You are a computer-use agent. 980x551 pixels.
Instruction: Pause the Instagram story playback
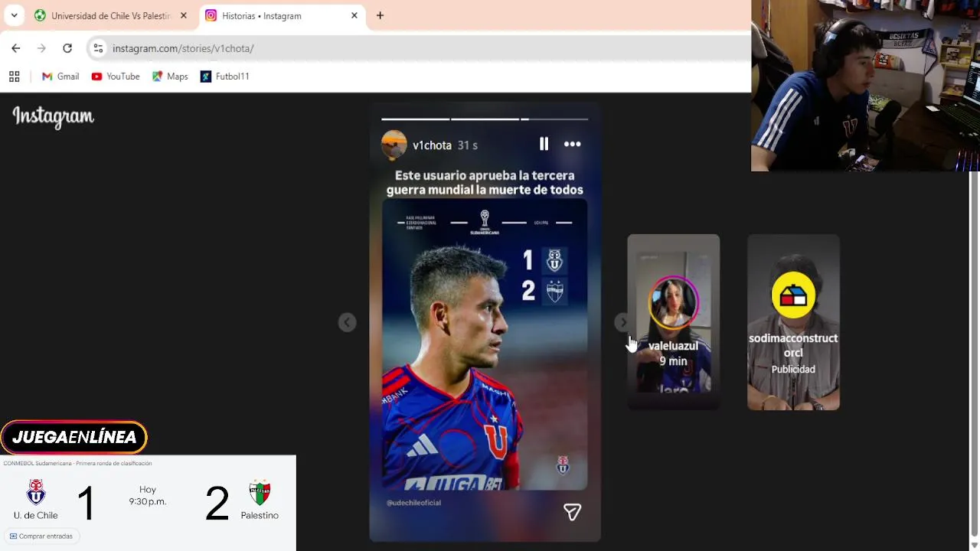pos(544,144)
